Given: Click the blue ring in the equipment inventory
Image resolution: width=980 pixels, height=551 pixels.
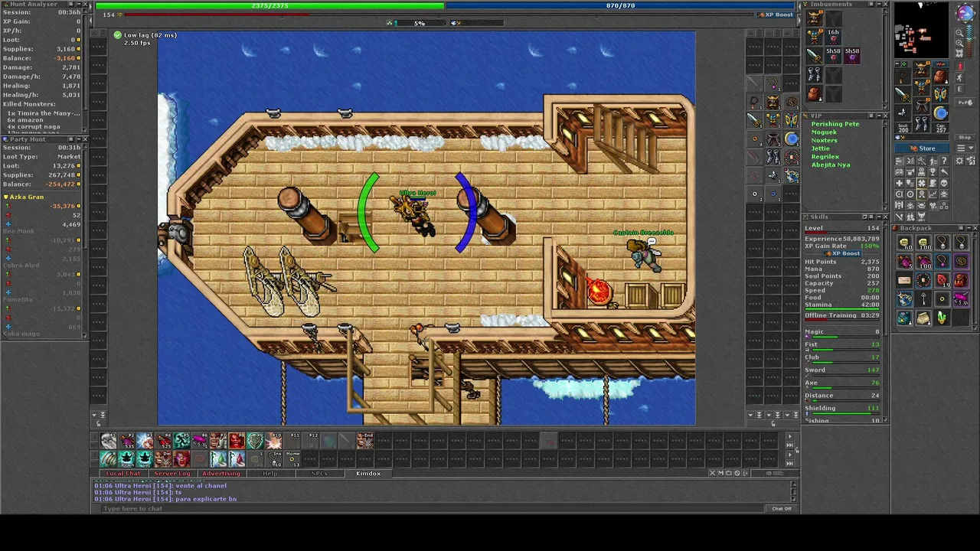Looking at the screenshot, I should 940,113.
